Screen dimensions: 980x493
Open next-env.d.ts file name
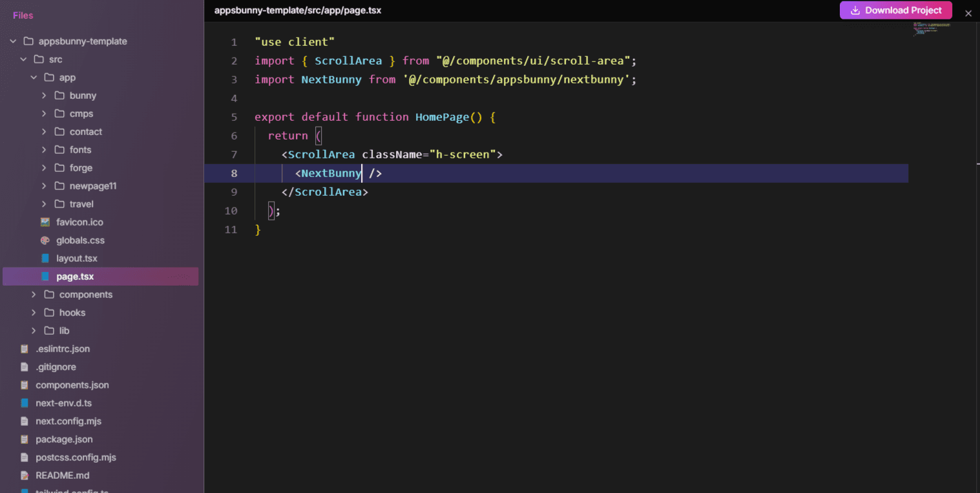point(63,403)
